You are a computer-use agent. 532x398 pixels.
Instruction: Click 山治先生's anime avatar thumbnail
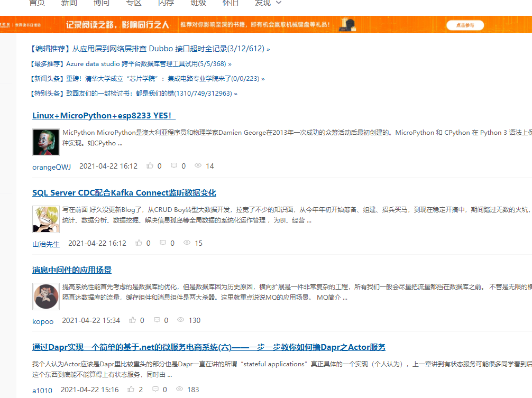46,219
